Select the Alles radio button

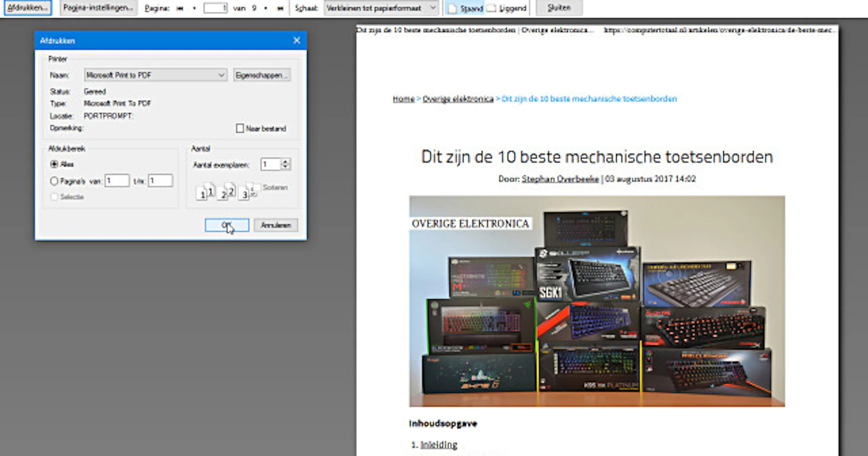(x=54, y=164)
